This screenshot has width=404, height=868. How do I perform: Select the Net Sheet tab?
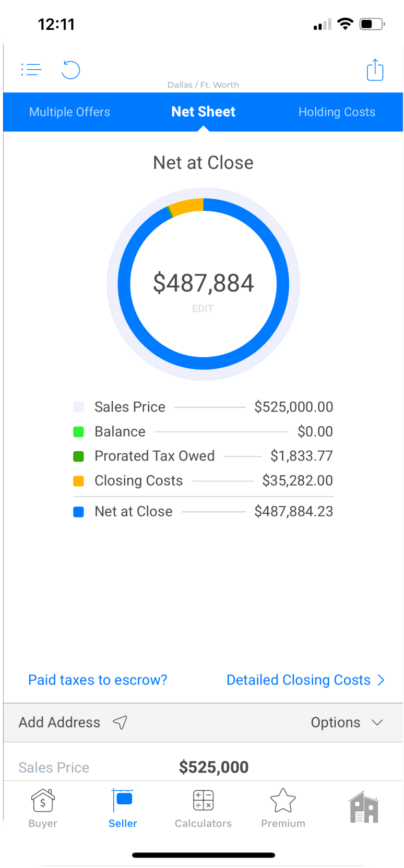tap(203, 112)
